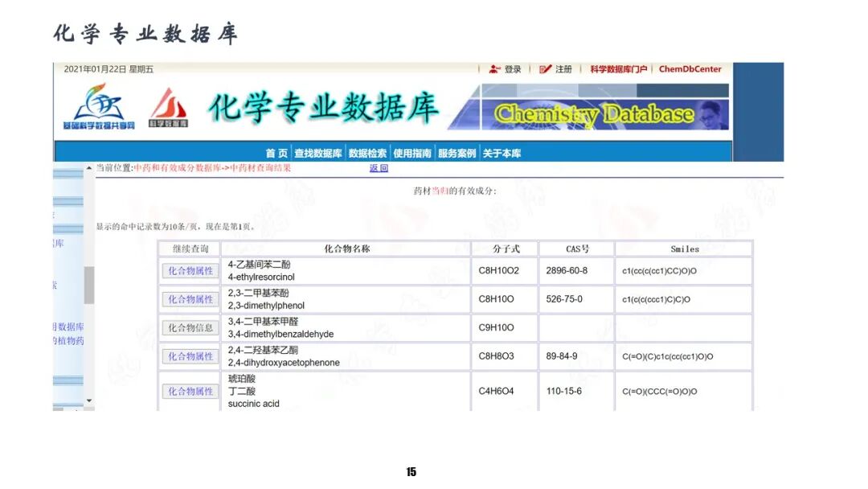Viewport: 868px width, 489px height.
Task: Click 化合物信息 button for 3,4-dimethylbenzaldehyde
Action: coord(190,328)
